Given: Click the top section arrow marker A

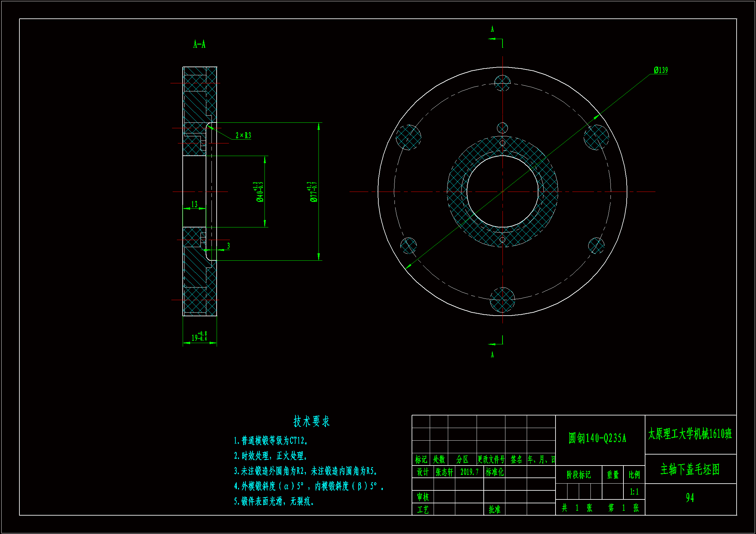Looking at the screenshot, I should 492,29.
